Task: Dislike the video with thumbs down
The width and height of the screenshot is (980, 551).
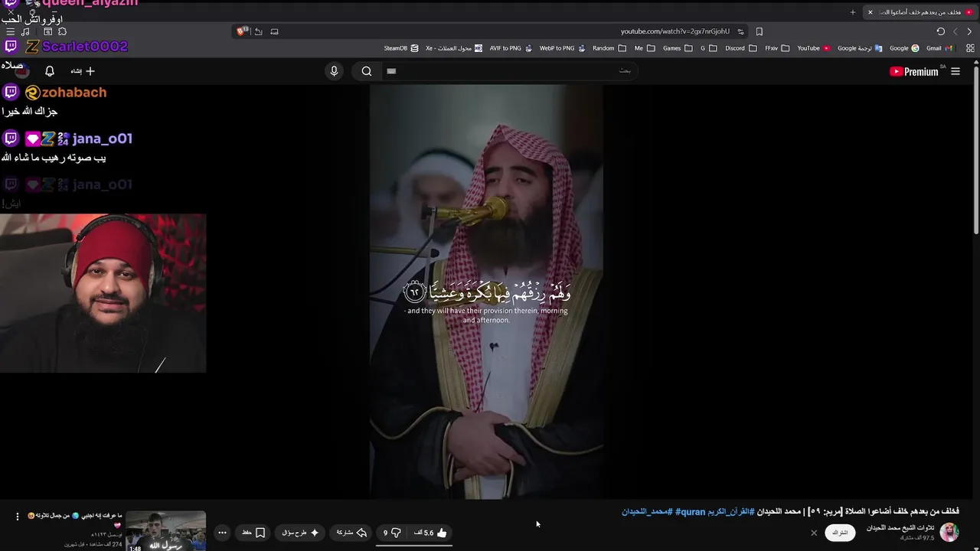Action: (392, 533)
